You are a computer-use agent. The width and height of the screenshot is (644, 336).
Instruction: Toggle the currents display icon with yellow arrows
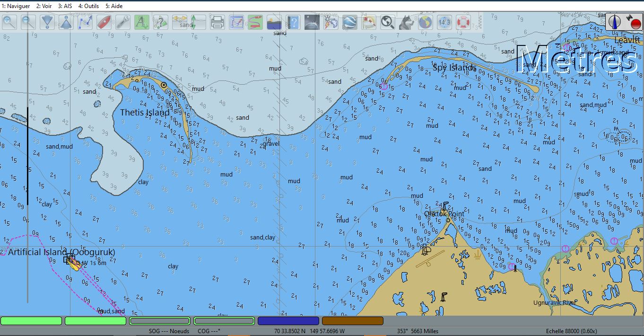(x=180, y=22)
